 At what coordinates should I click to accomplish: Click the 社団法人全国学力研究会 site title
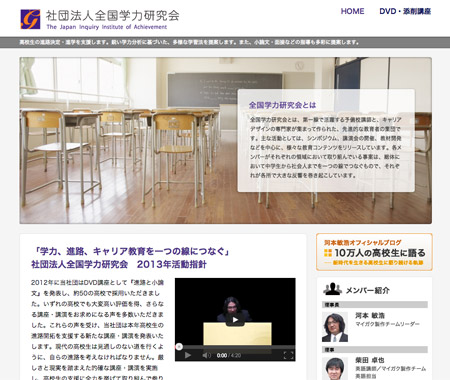tap(112, 16)
